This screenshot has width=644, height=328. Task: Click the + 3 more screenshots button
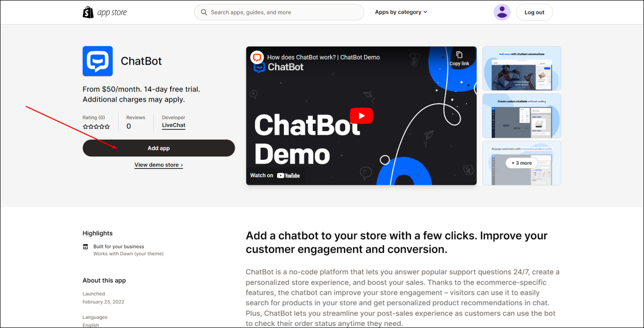pos(522,163)
